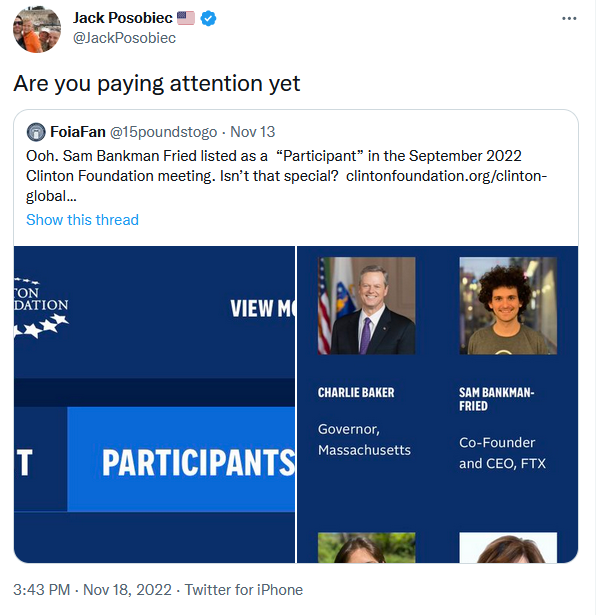Open Sam Bankman-Fried's portrait photo
This screenshot has width=600, height=615.
pyautogui.click(x=507, y=306)
